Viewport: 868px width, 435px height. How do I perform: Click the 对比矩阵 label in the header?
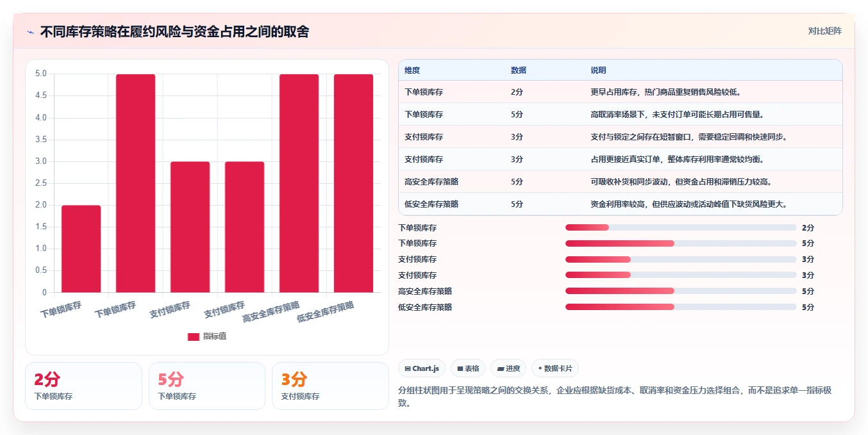click(x=825, y=31)
